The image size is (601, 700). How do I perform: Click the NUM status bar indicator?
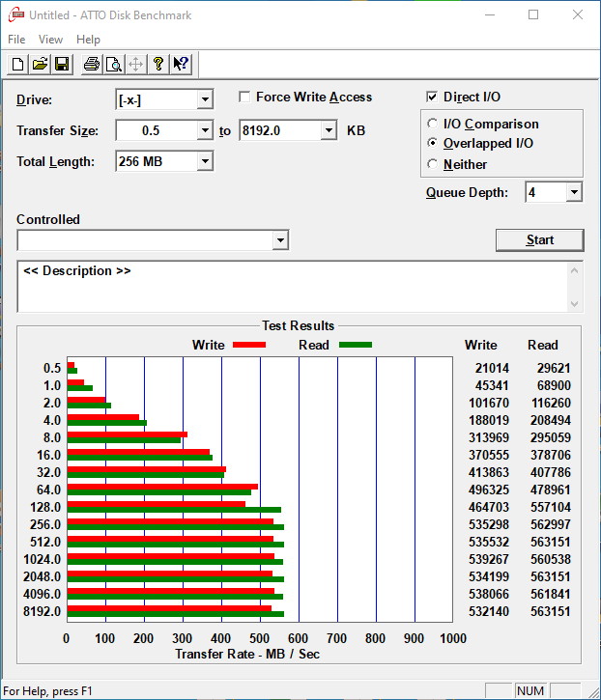pos(530,690)
